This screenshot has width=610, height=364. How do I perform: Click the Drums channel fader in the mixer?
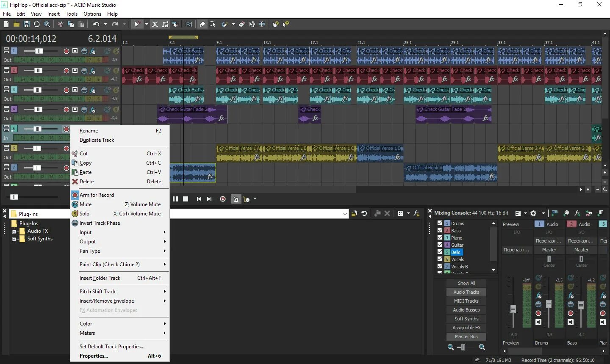549,304
